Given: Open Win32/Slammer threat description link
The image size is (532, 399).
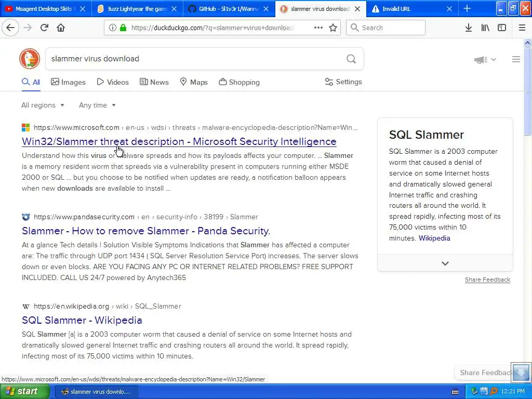Looking at the screenshot, I should pyautogui.click(x=179, y=141).
